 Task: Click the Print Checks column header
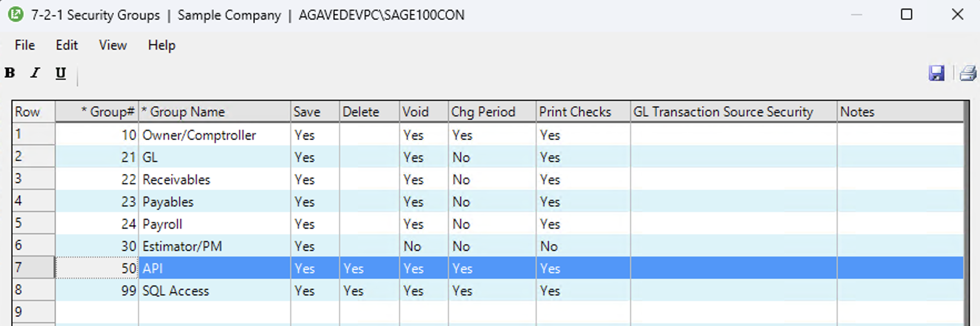pos(582,112)
